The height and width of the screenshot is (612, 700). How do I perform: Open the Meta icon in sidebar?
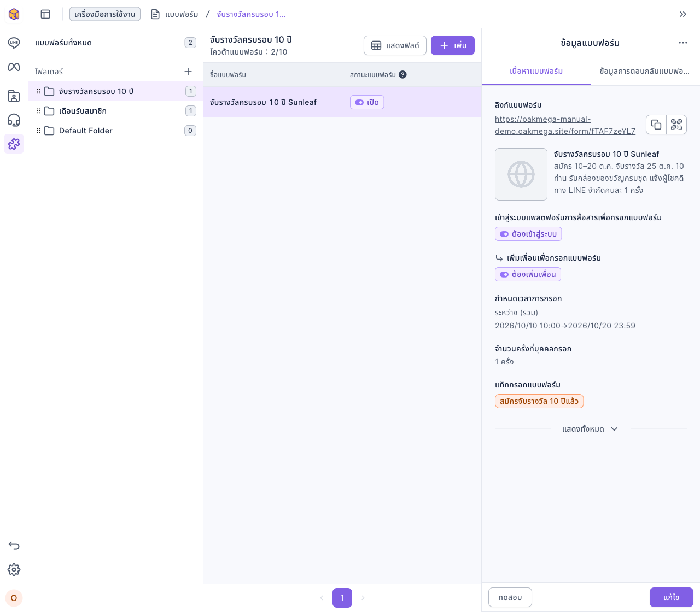click(x=14, y=67)
